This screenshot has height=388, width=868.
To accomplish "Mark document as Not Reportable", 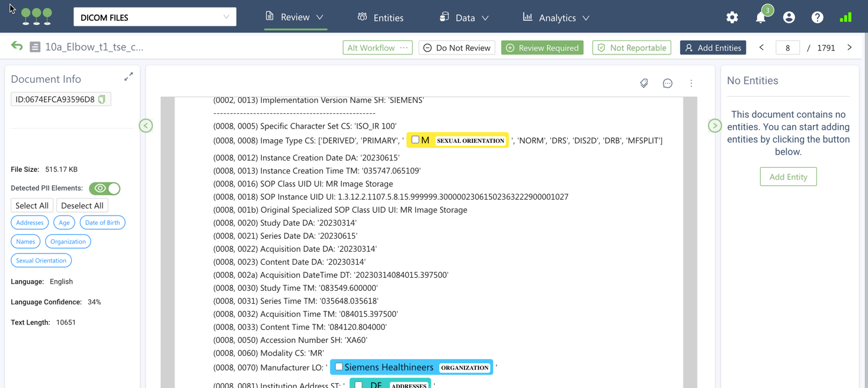I will tap(632, 48).
